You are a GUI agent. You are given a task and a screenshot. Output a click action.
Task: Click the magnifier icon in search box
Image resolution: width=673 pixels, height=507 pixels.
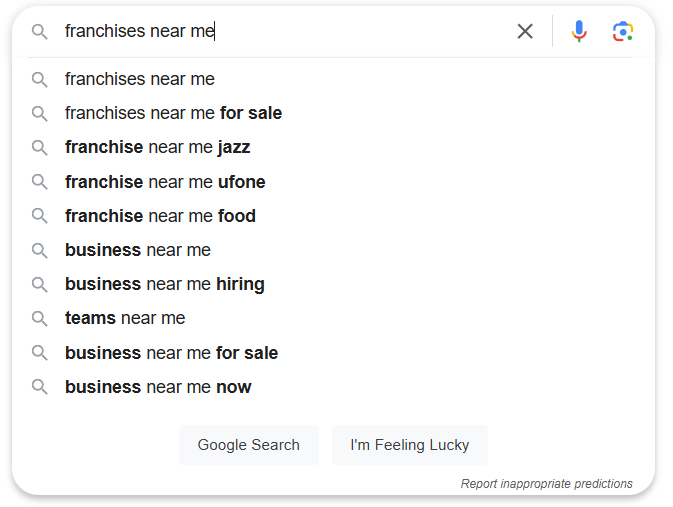pyautogui.click(x=40, y=31)
